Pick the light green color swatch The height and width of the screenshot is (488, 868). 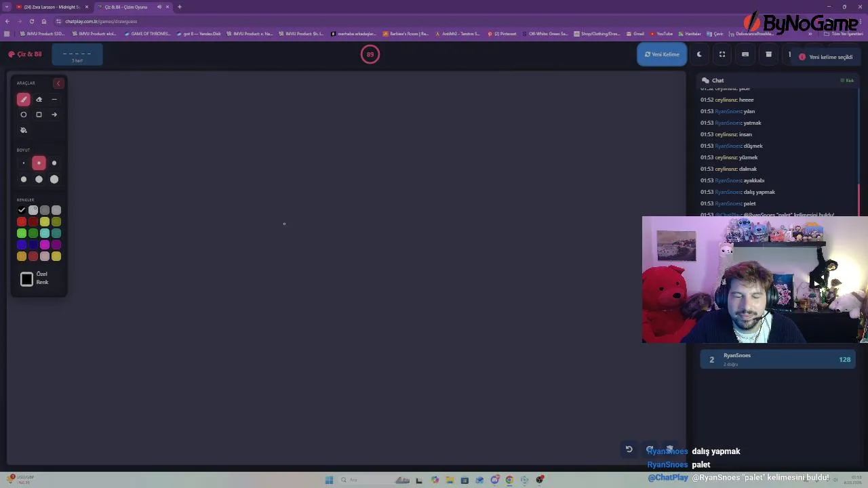[x=22, y=233]
